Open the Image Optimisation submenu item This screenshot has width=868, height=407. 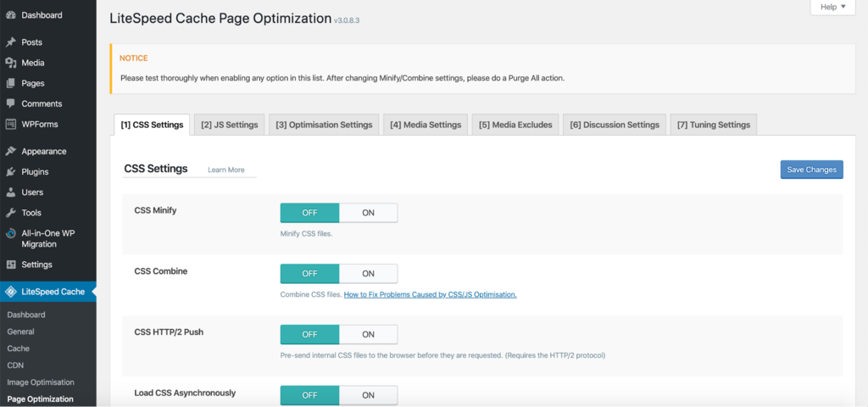(41, 382)
